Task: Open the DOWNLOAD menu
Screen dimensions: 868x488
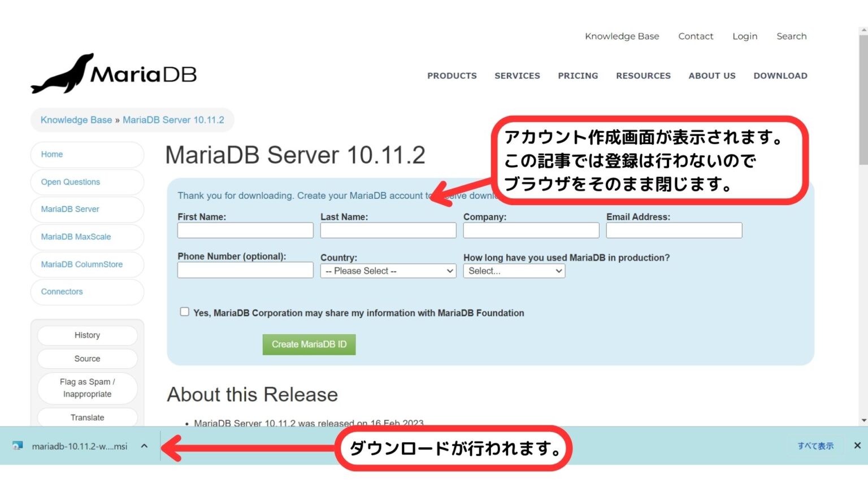Action: (x=780, y=76)
